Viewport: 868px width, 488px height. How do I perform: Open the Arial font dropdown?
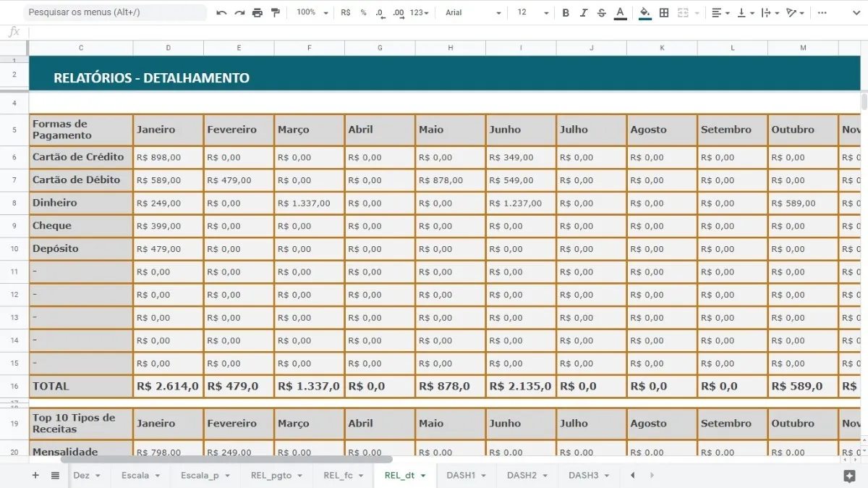pos(473,13)
